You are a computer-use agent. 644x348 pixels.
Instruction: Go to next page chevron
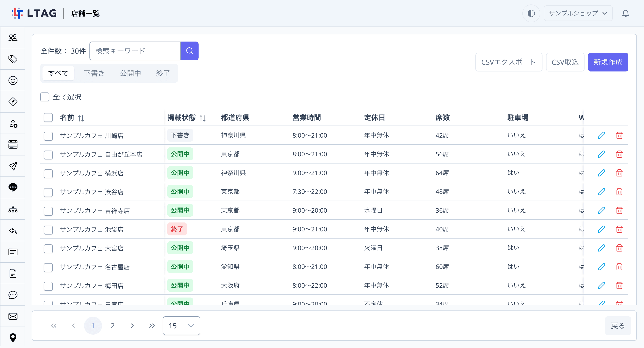pyautogui.click(x=132, y=325)
